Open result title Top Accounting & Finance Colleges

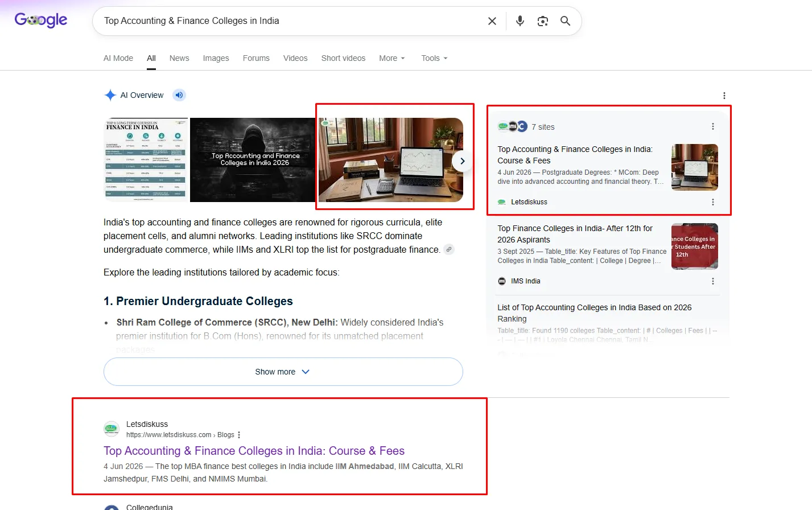[x=254, y=451]
